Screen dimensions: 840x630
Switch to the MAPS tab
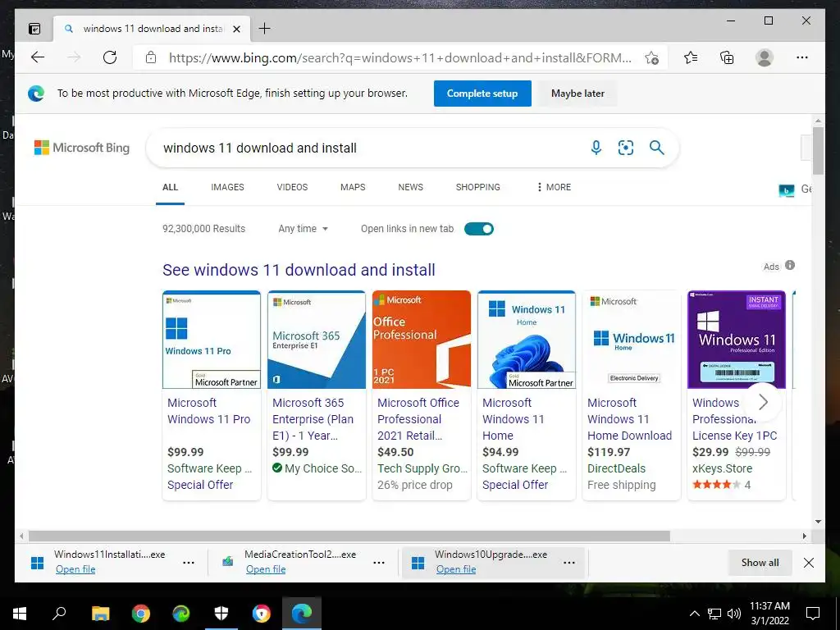pyautogui.click(x=353, y=187)
